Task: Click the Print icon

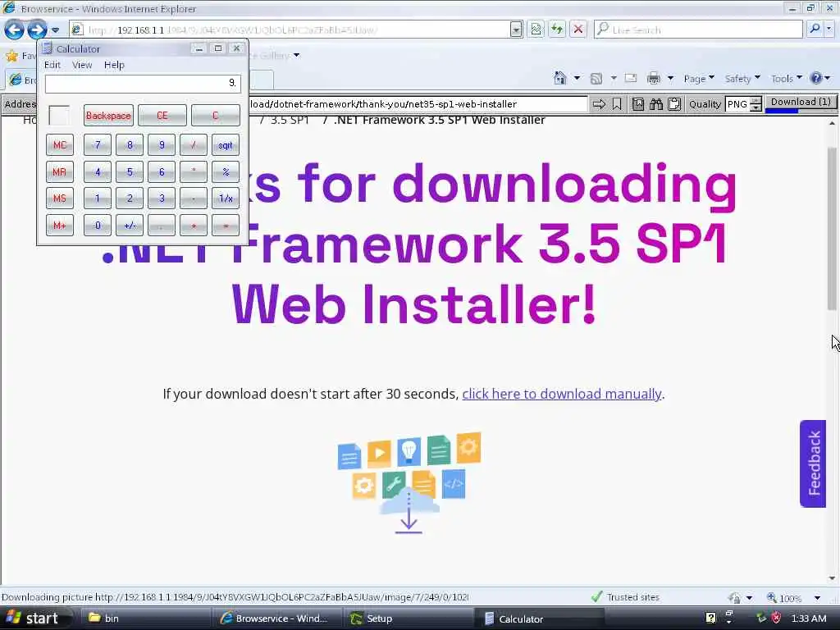Action: coord(654,78)
